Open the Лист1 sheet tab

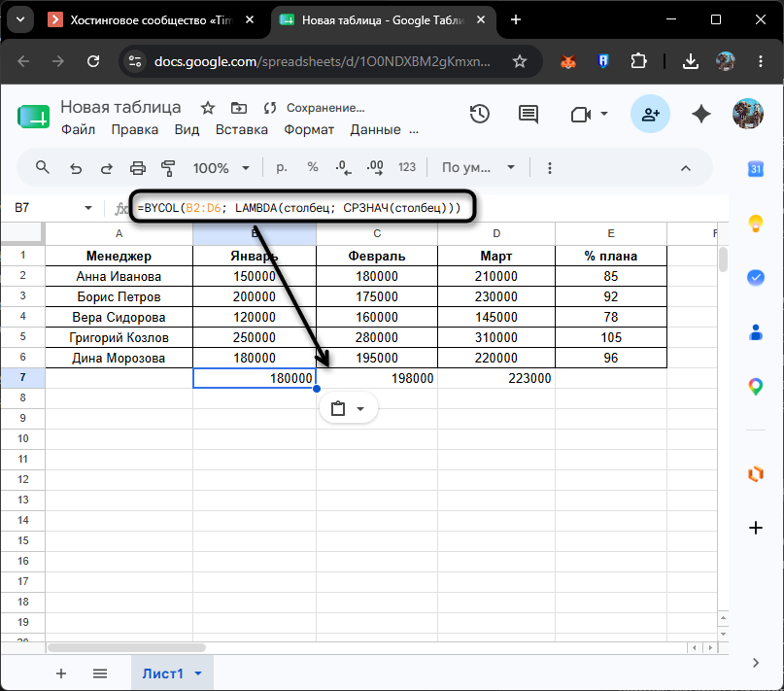point(172,674)
